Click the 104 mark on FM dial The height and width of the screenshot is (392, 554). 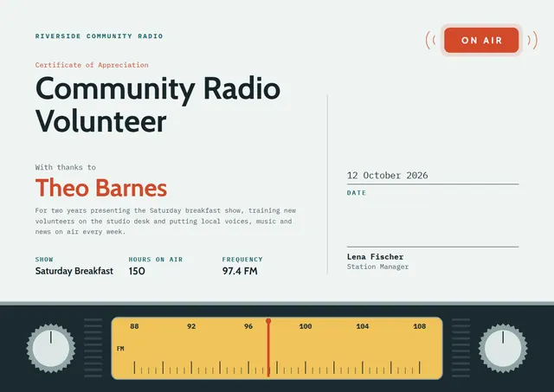[x=363, y=326]
